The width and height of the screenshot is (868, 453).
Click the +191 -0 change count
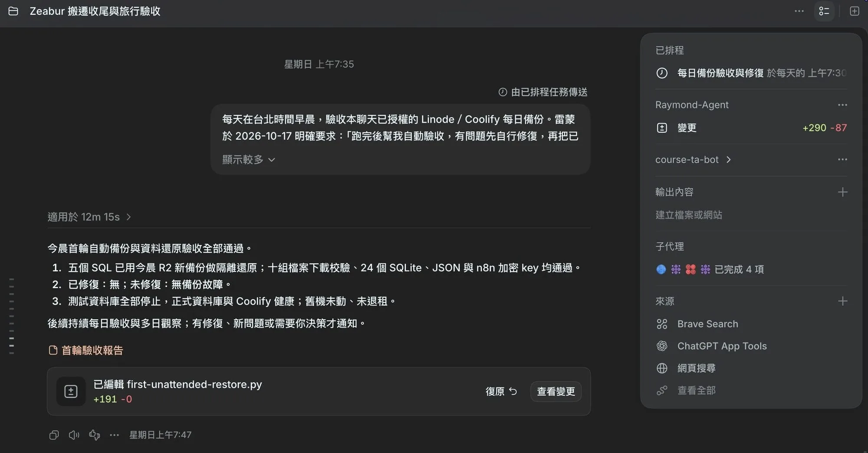coord(112,399)
